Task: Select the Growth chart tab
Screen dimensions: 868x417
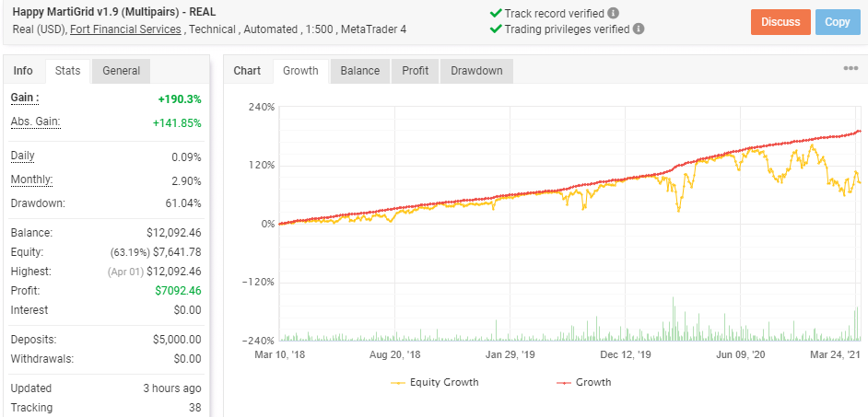Action: (x=300, y=71)
